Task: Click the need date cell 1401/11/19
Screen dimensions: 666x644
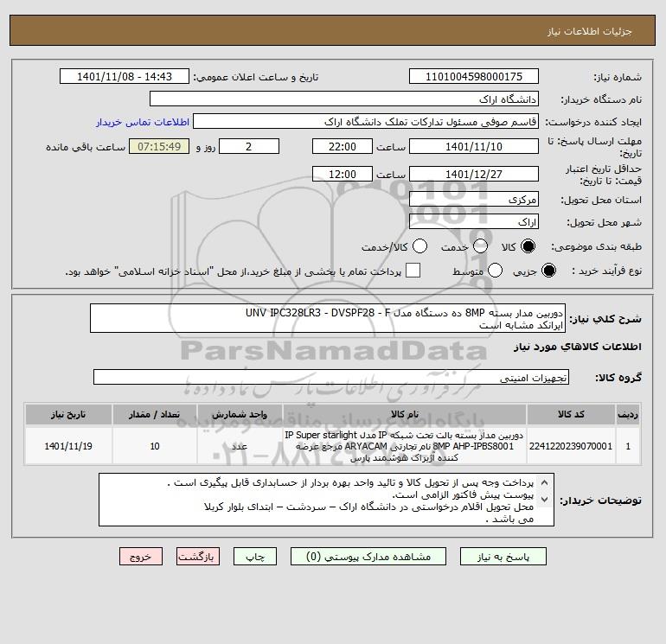Action: pos(68,446)
